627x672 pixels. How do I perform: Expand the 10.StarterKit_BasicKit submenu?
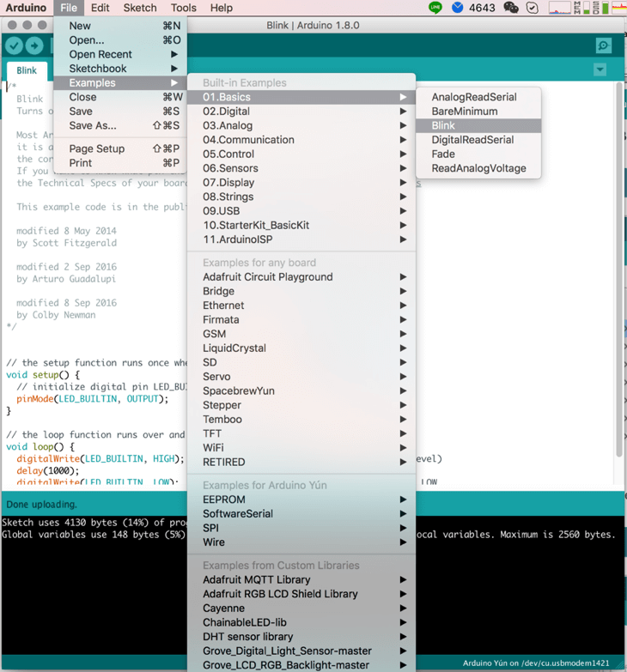(x=301, y=225)
